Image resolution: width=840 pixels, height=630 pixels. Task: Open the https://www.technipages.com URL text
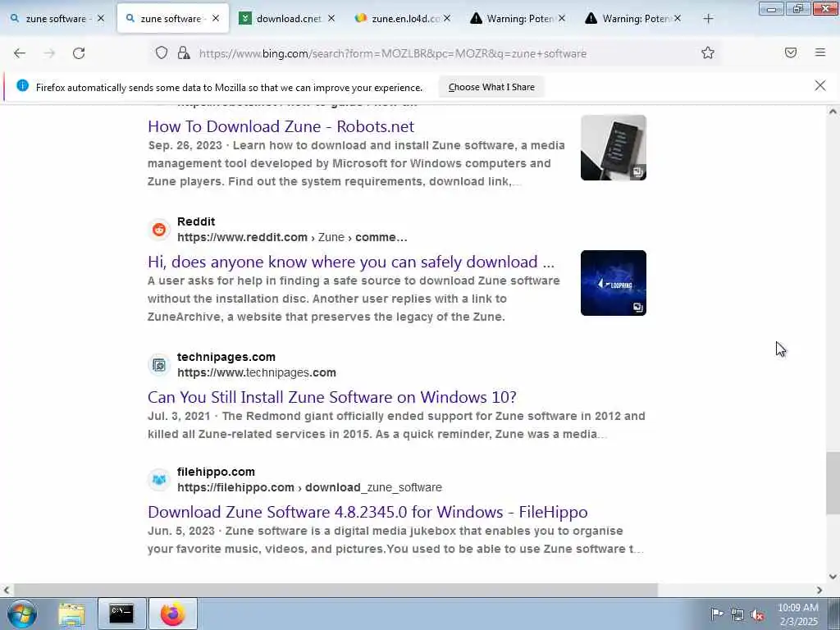tap(257, 372)
